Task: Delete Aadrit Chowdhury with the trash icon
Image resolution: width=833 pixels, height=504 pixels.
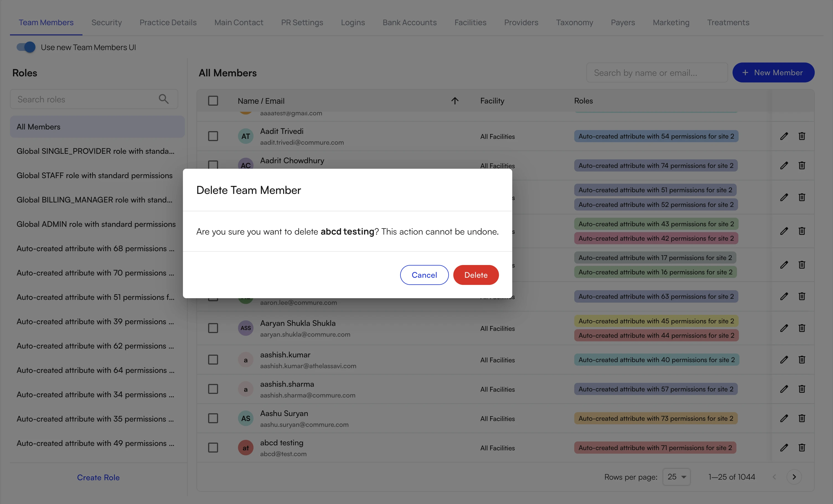Action: click(x=801, y=165)
